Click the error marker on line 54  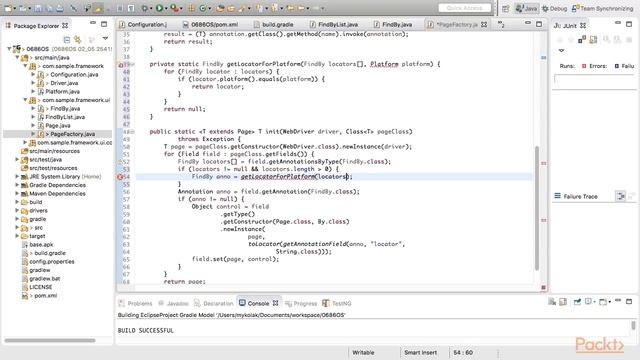[120, 177]
